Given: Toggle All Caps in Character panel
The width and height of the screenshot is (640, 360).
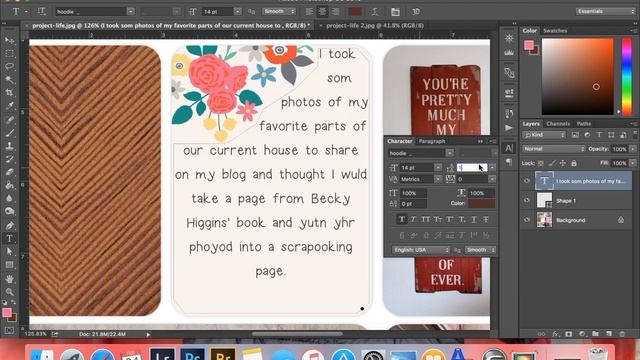Looking at the screenshot, I should (425, 220).
